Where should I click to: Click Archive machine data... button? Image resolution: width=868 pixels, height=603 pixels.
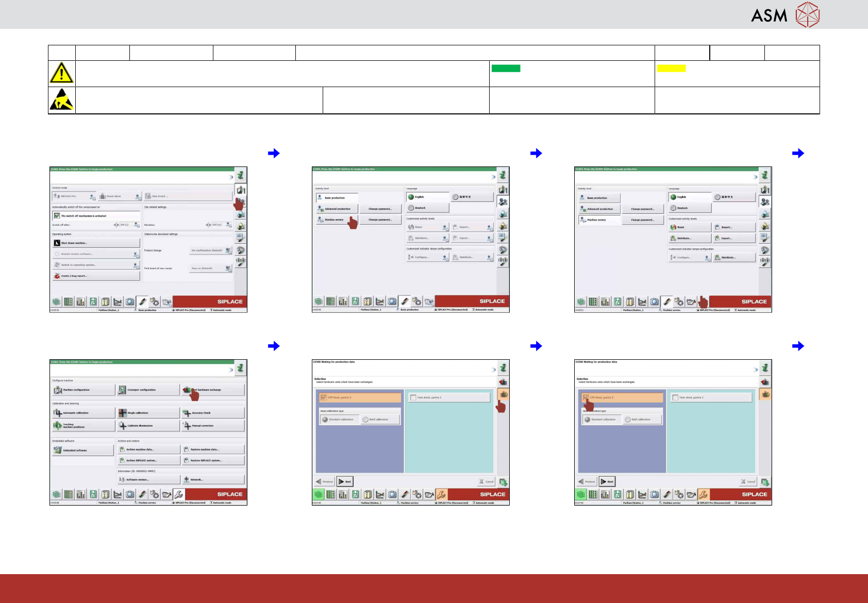click(148, 449)
